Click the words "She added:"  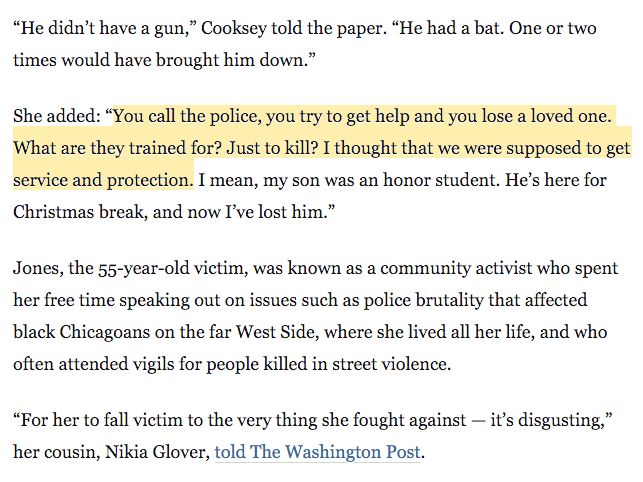pyautogui.click(x=57, y=116)
